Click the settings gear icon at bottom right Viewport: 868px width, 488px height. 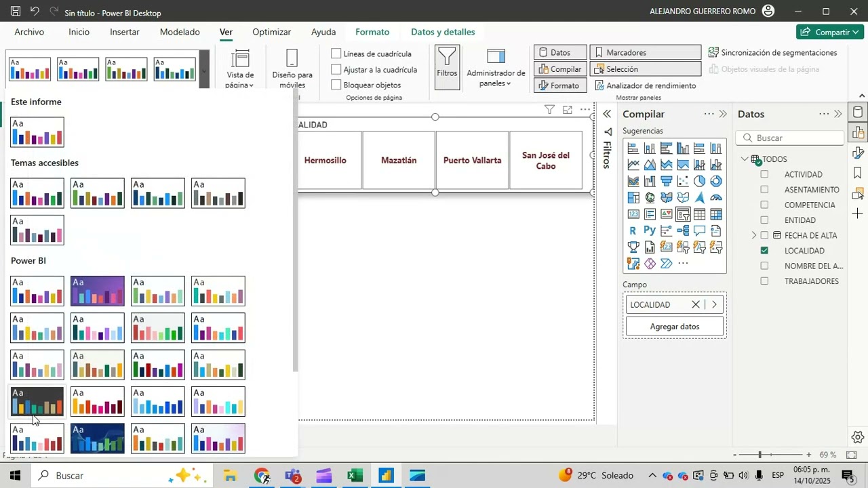coord(858,437)
